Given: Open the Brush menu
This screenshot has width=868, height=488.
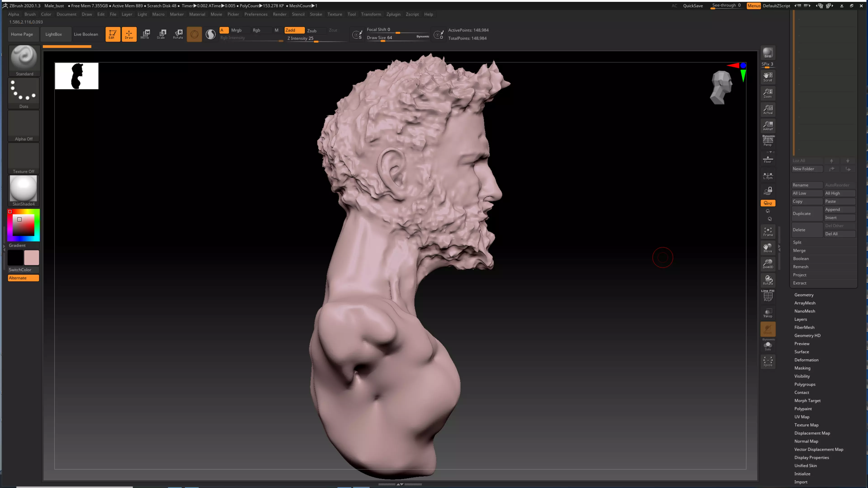Looking at the screenshot, I should coord(30,14).
